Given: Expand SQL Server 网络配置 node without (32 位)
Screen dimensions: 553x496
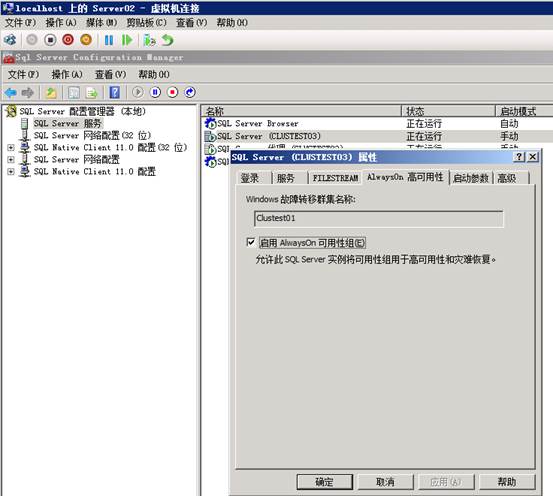Looking at the screenshot, I should click(x=11, y=159).
